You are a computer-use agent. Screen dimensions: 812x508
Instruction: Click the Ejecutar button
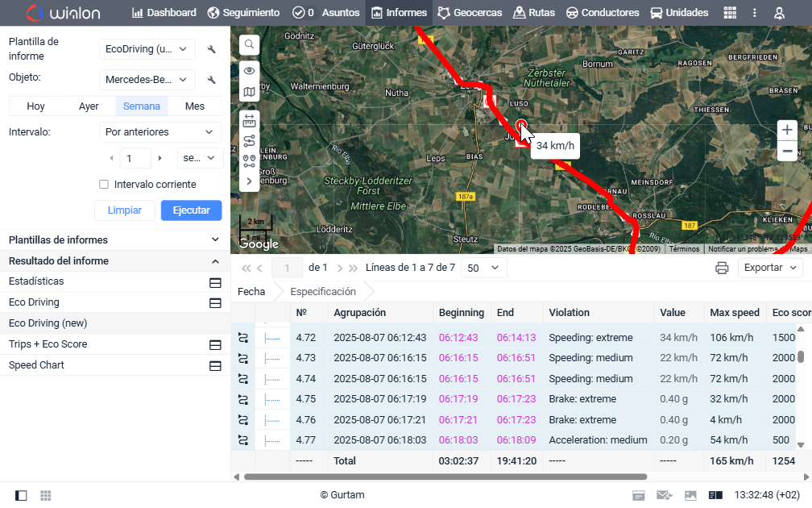coord(191,210)
